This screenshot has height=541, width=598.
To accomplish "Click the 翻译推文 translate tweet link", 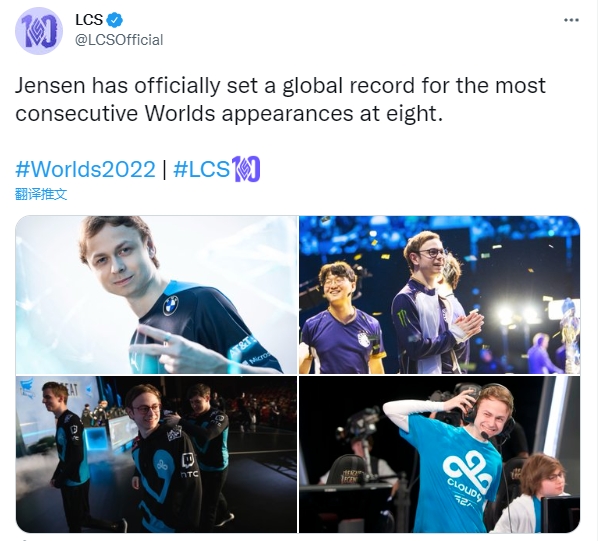I will tap(41, 194).
